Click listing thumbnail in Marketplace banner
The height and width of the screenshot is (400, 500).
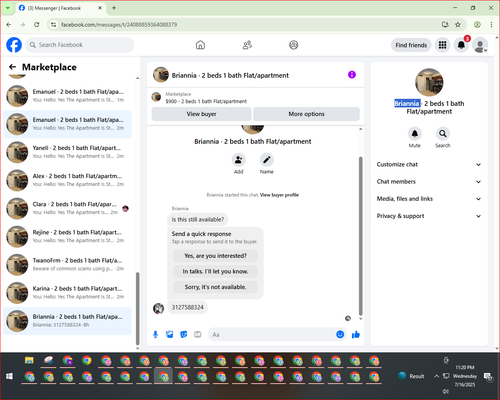click(156, 97)
